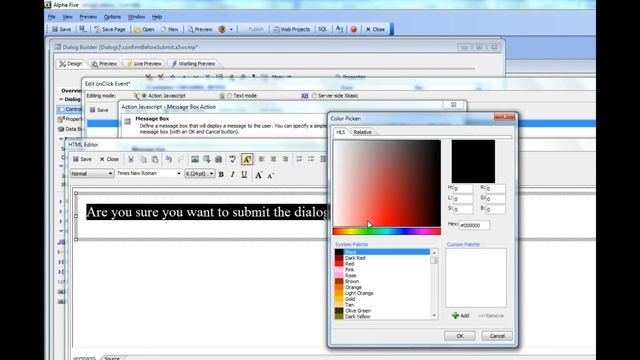The image size is (640, 360).
Task: Select Server-side Xbasic radio button
Action: point(314,96)
